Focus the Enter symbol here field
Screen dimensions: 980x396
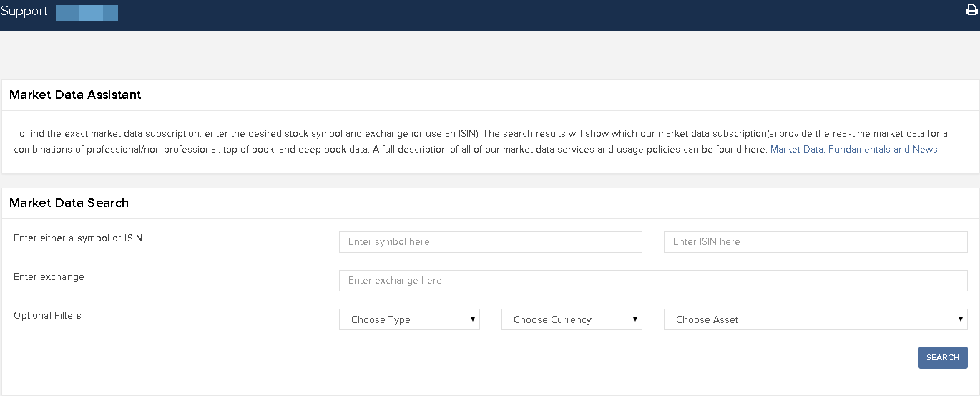click(x=490, y=242)
